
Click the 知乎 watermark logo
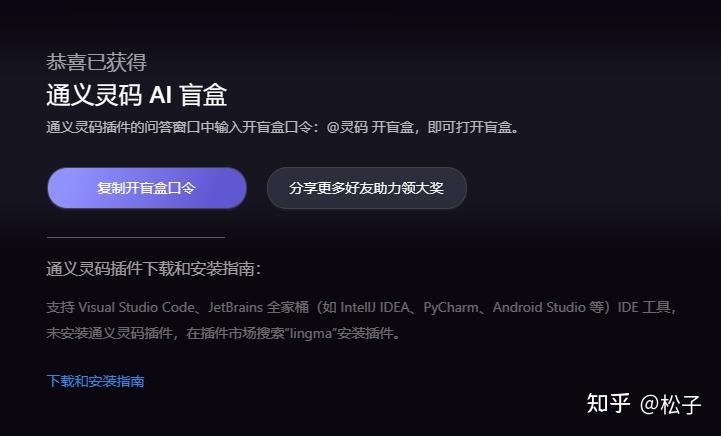click(608, 403)
